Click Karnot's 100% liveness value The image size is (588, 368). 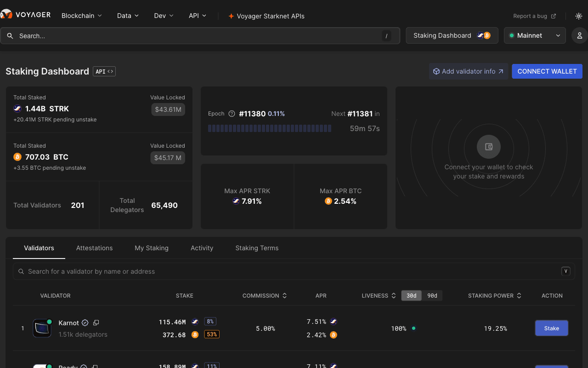point(399,328)
